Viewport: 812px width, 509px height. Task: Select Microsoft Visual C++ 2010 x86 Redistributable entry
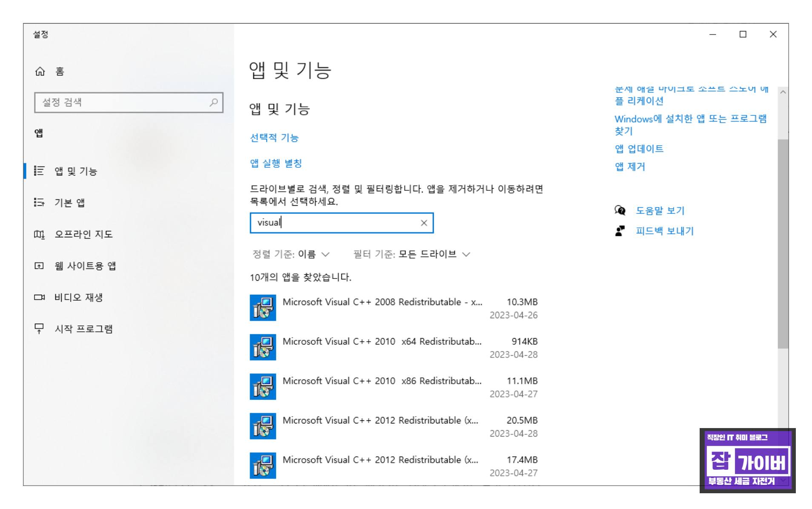coord(394,387)
